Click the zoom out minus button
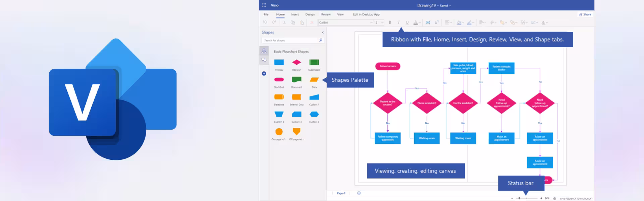644x201 pixels. tap(512, 198)
